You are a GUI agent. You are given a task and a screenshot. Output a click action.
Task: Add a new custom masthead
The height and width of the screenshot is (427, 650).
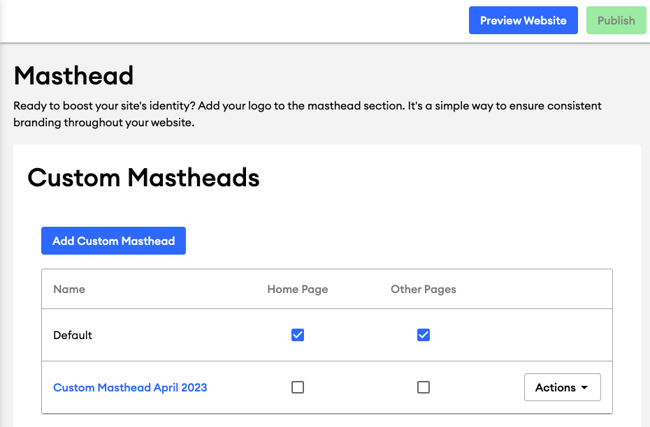[x=113, y=241]
